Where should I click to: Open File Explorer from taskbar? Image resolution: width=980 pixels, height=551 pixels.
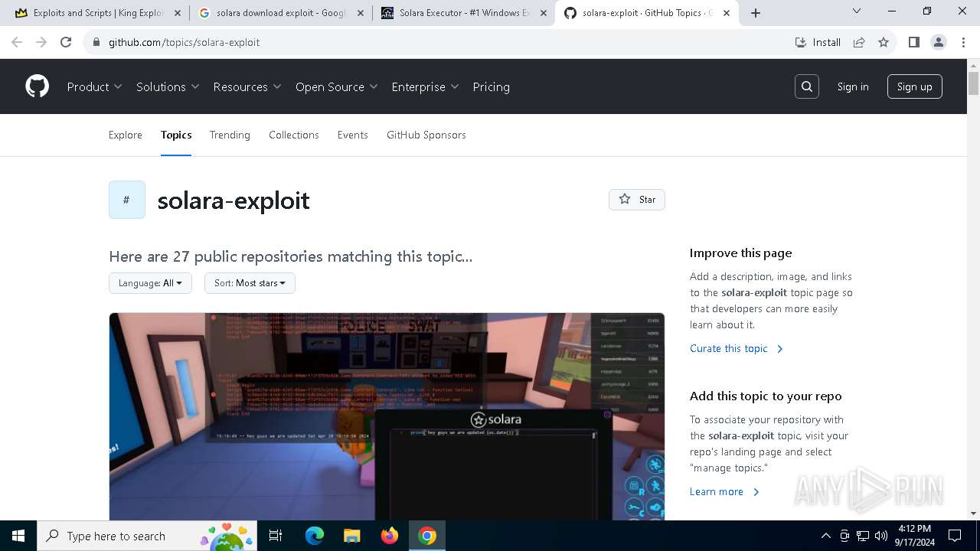351,536
